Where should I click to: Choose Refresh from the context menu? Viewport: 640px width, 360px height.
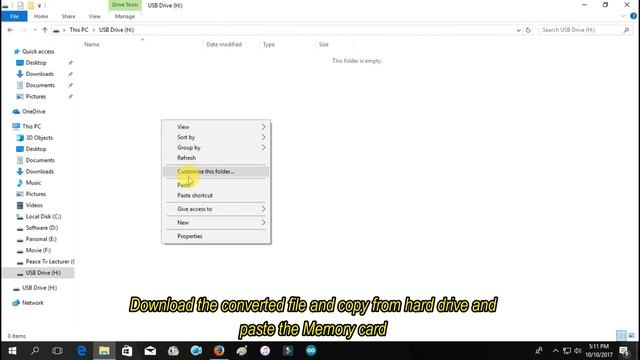216,158
